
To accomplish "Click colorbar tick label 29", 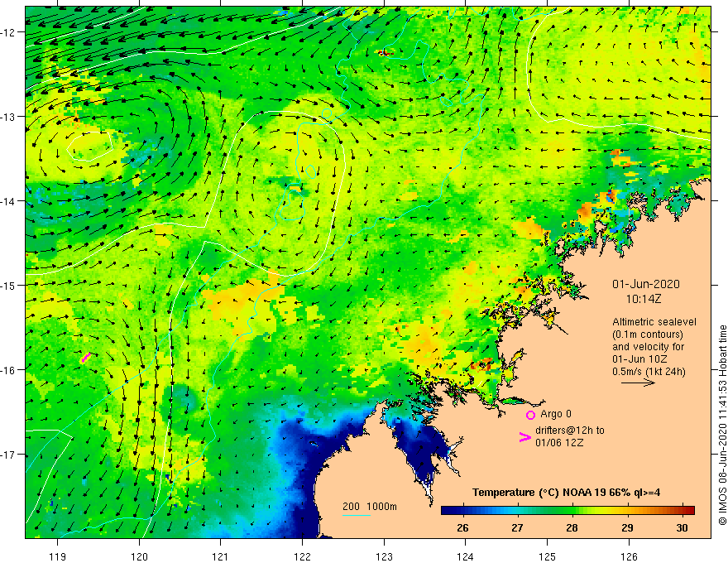I will tap(627, 527).
